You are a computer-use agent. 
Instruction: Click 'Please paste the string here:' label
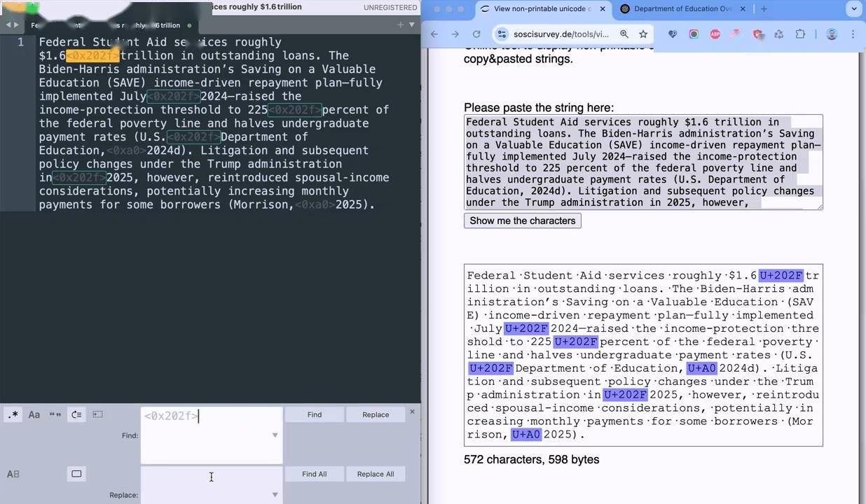pos(539,108)
